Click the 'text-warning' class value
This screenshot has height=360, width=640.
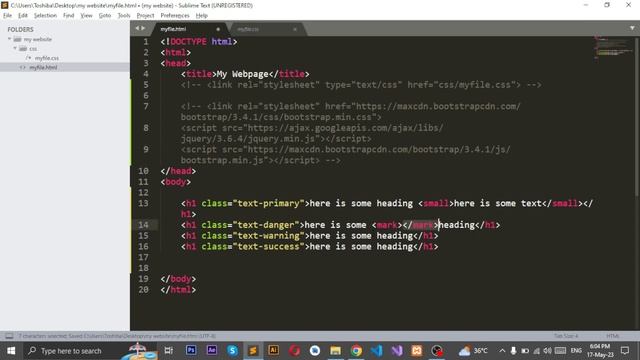click(269, 236)
